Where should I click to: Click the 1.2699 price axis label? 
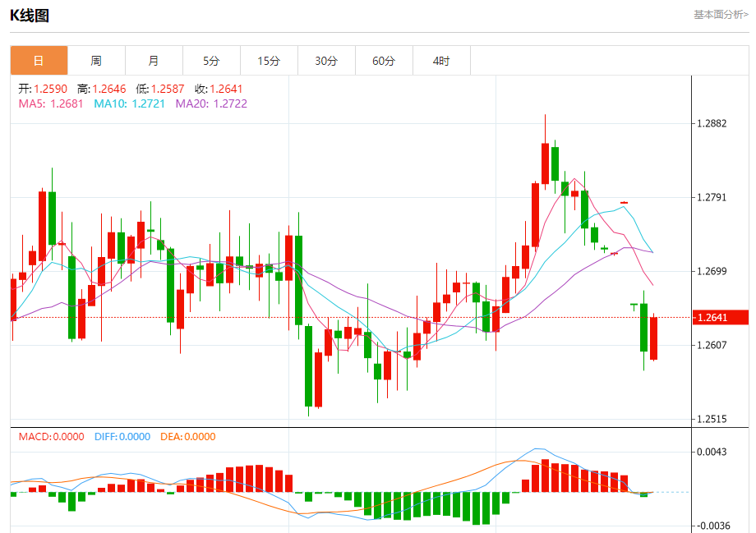pyautogui.click(x=712, y=271)
